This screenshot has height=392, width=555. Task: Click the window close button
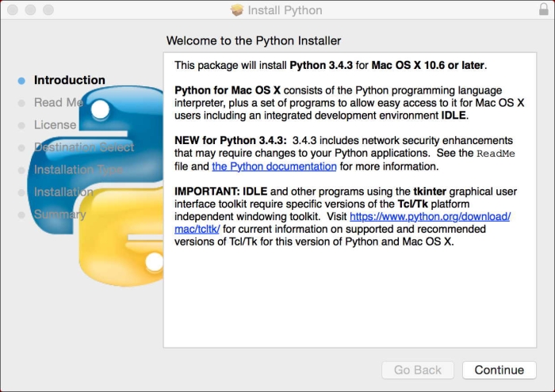point(13,10)
